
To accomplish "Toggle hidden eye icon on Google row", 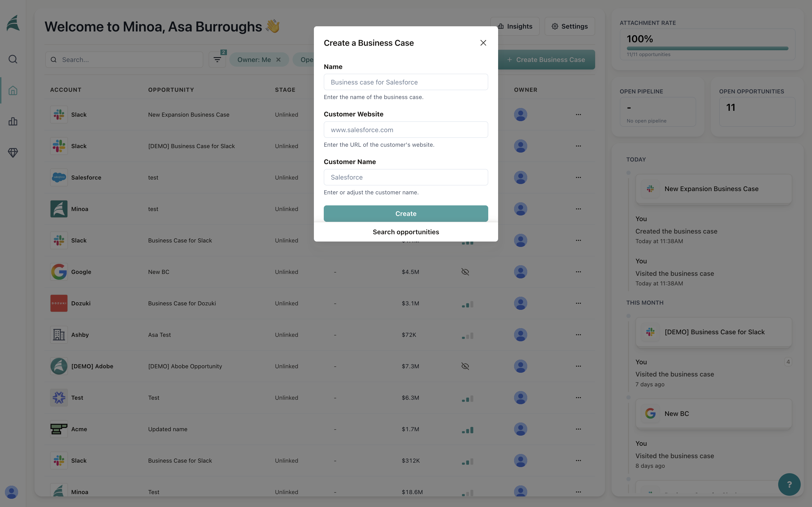I will [x=465, y=272].
